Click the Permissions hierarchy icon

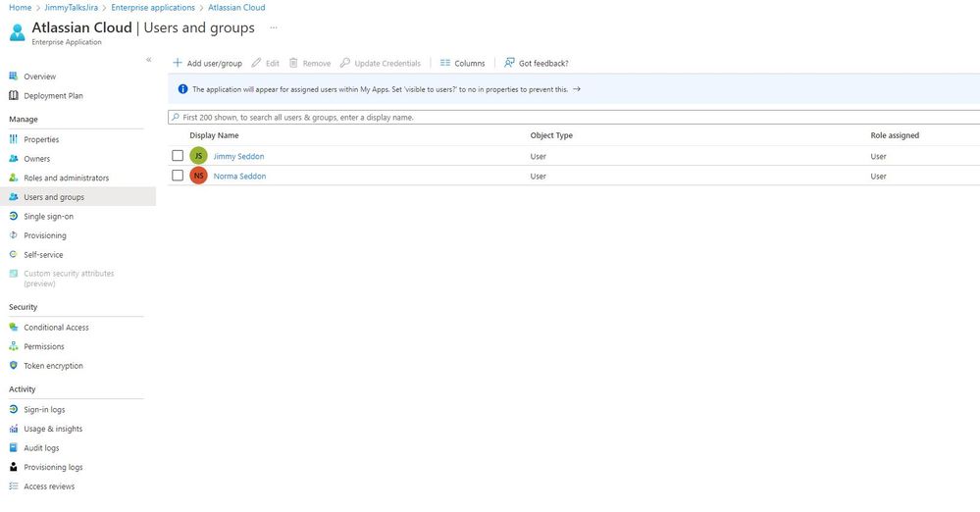(x=13, y=346)
